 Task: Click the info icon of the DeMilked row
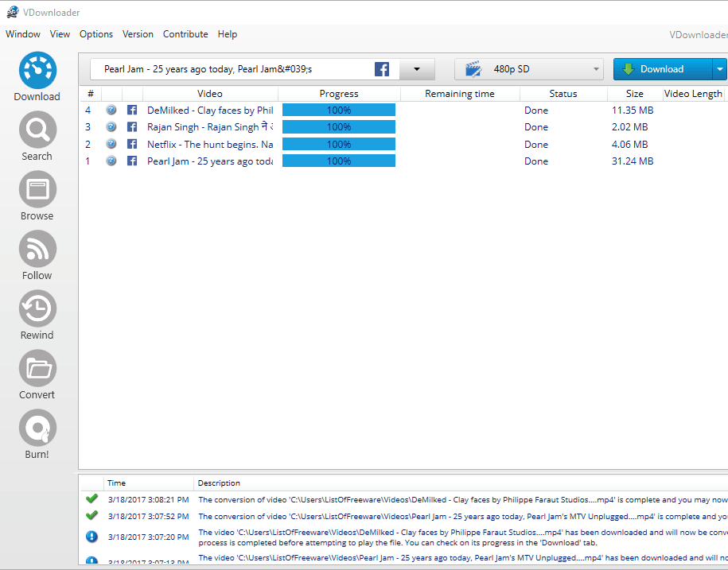coord(111,110)
